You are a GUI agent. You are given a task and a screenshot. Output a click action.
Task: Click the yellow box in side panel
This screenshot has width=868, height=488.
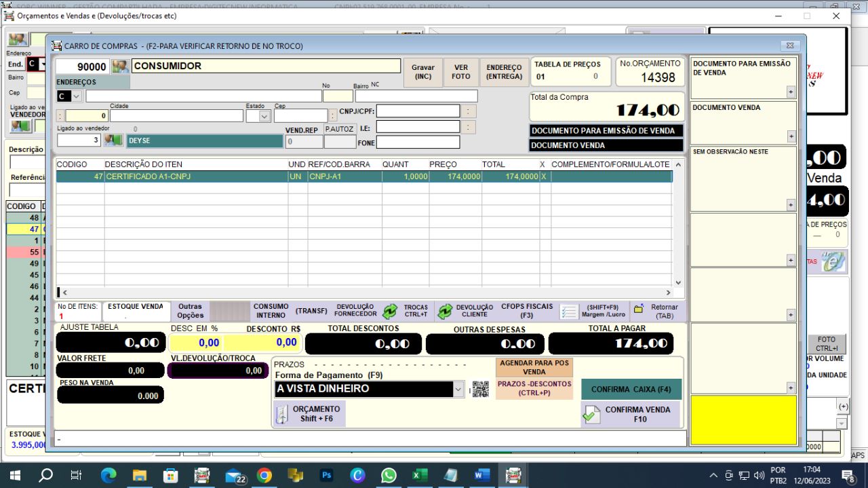click(743, 420)
